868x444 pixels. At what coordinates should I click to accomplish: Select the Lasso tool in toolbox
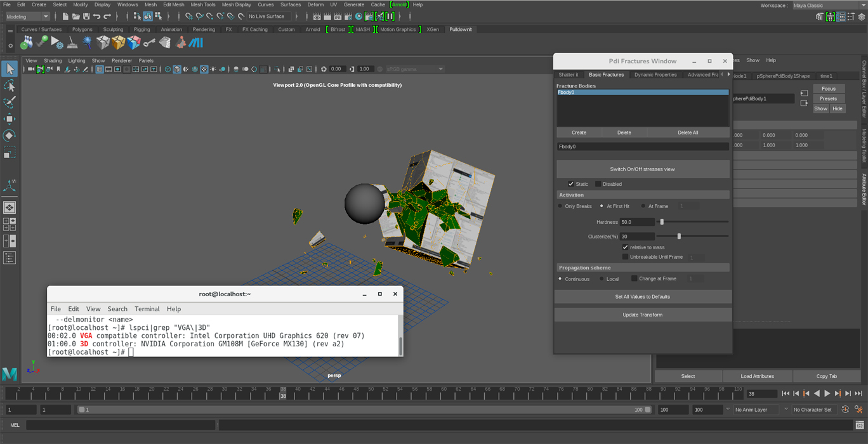click(x=10, y=85)
